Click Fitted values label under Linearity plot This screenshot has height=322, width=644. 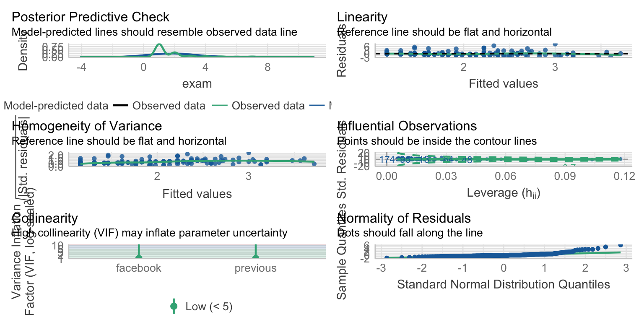[504, 84]
